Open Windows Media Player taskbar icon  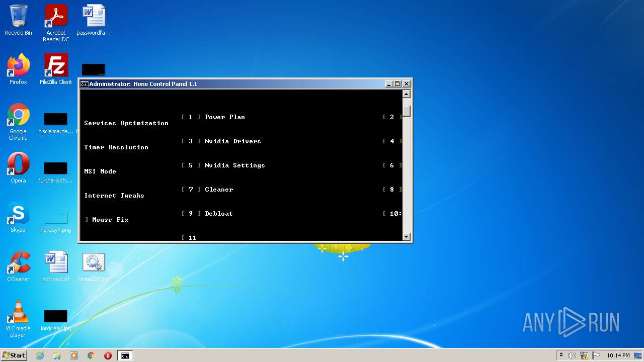click(74, 355)
